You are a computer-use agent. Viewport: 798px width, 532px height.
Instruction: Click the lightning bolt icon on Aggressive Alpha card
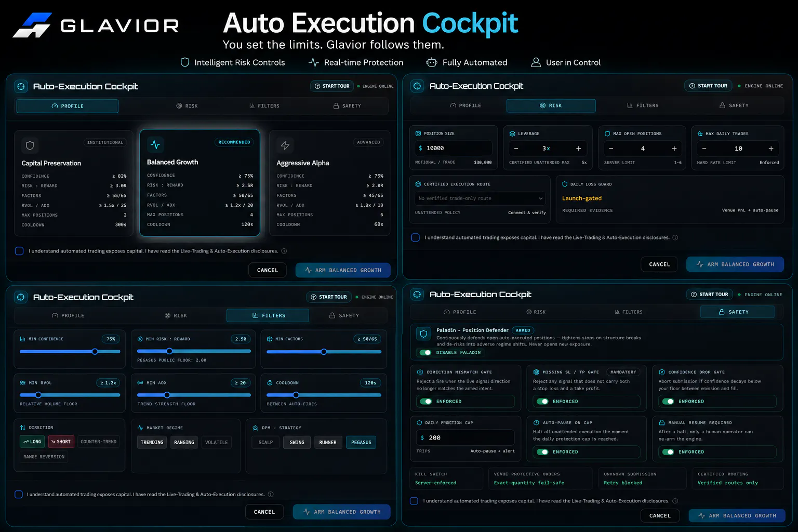click(x=285, y=145)
